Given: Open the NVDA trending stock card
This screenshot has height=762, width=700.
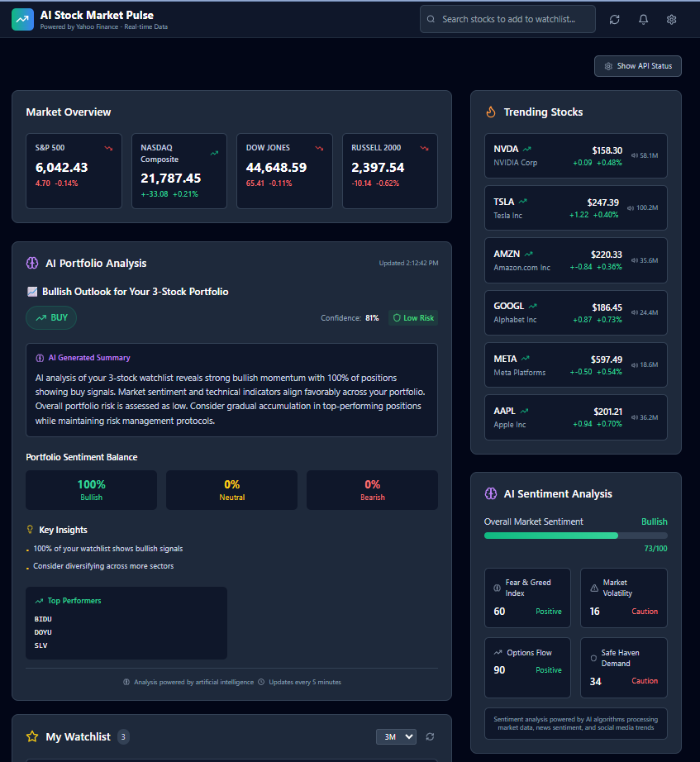Looking at the screenshot, I should pos(575,155).
